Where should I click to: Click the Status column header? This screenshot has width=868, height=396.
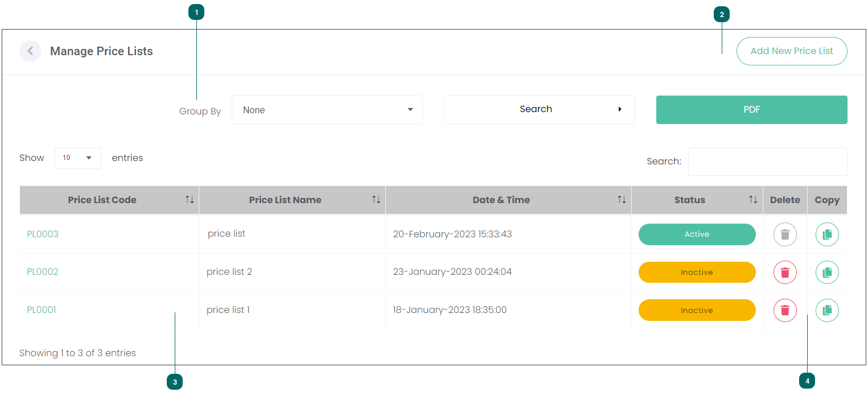point(697,200)
